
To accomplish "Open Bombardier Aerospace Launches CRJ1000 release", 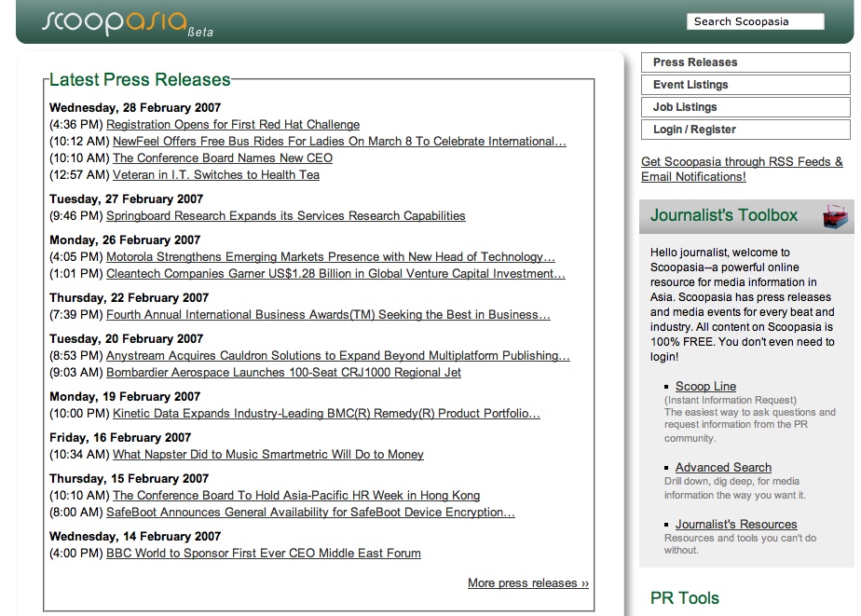I will (283, 373).
